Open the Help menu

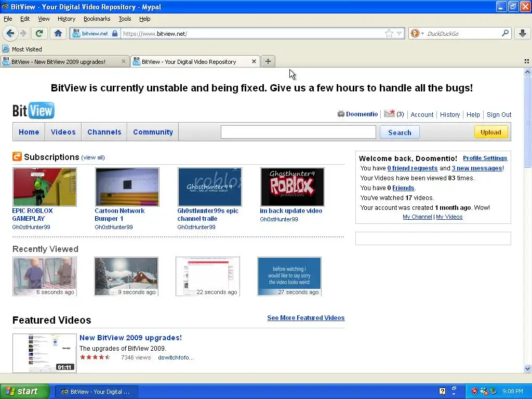point(144,19)
